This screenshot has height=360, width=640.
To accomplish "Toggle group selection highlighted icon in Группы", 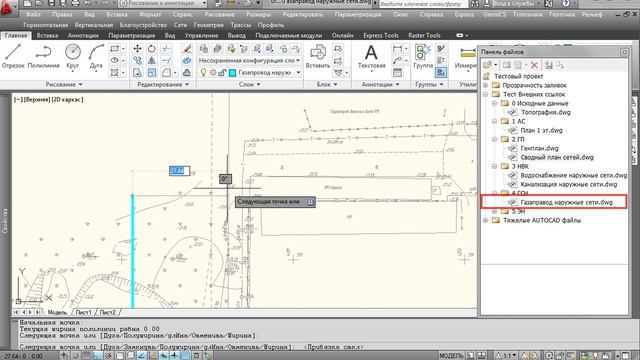I will (440, 73).
